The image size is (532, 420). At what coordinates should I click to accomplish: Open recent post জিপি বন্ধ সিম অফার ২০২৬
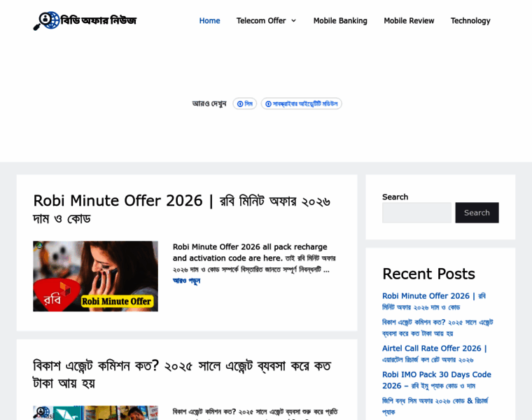point(435,406)
